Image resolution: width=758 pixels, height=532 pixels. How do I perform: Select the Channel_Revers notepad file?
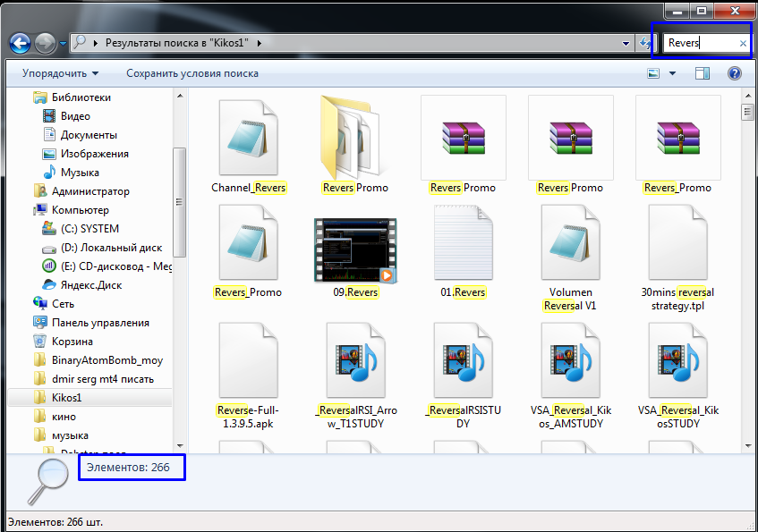pos(249,145)
